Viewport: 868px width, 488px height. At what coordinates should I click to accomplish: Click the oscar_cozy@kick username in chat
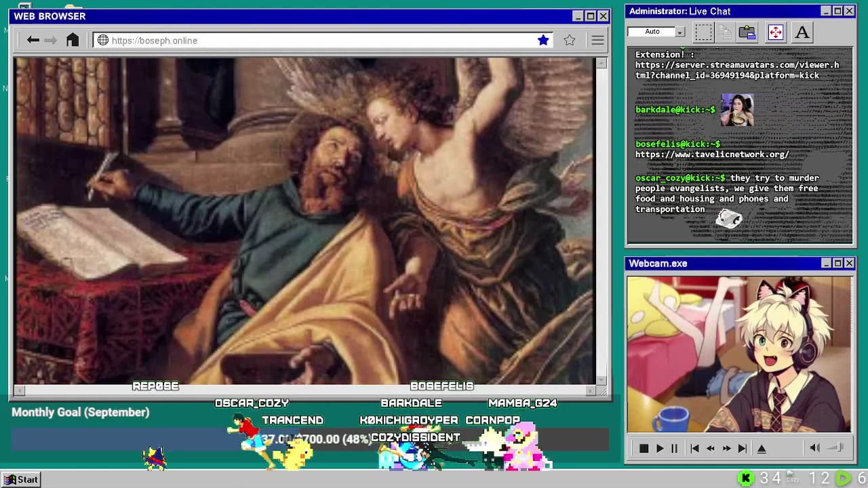[680, 178]
